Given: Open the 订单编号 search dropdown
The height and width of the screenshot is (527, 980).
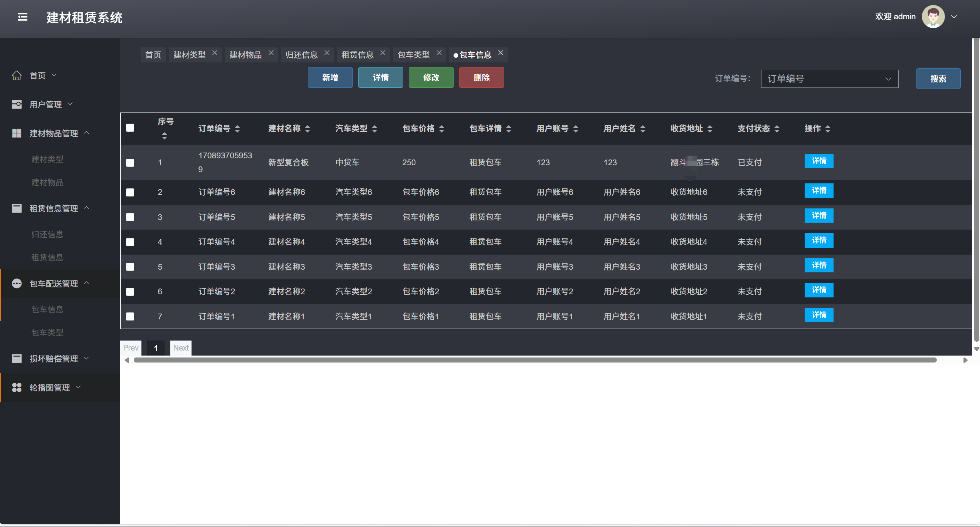Looking at the screenshot, I should (x=829, y=79).
